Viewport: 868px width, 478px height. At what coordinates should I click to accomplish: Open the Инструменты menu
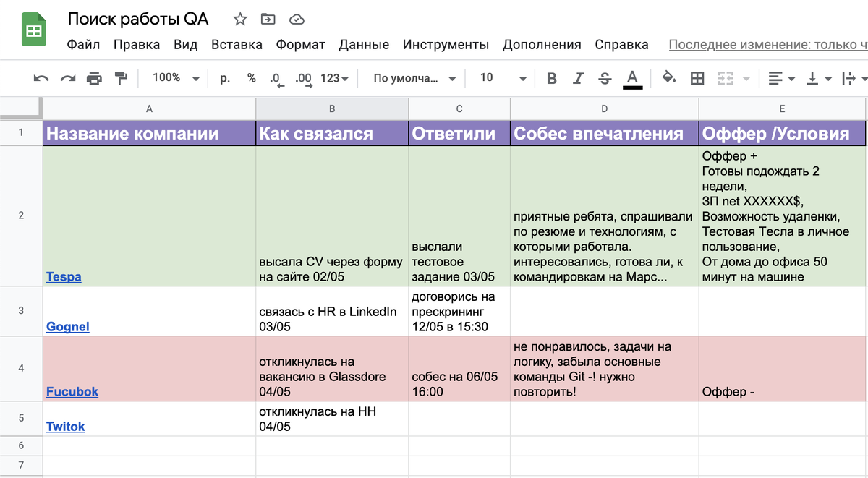pos(446,45)
